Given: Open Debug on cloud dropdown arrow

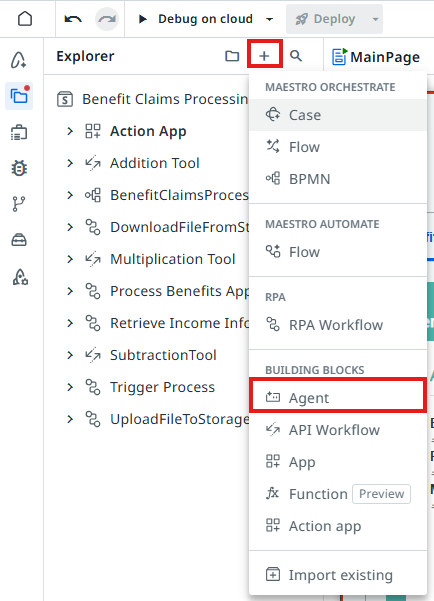Looking at the screenshot, I should pyautogui.click(x=270, y=19).
